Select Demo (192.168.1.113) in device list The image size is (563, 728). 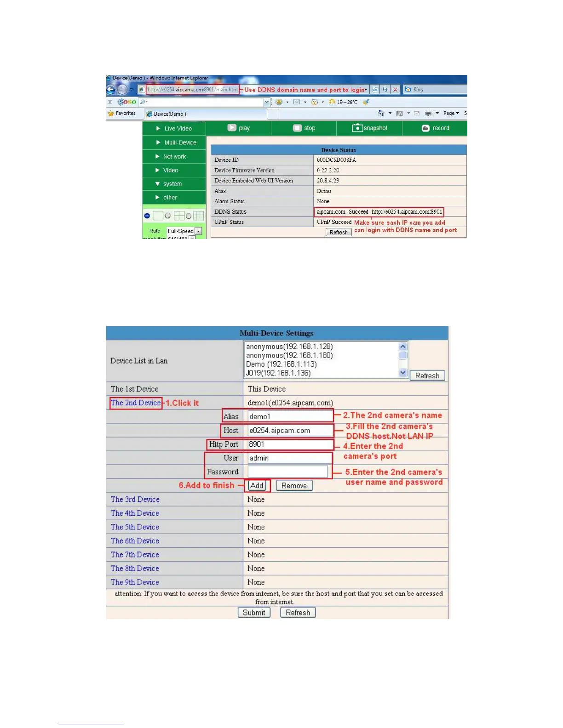click(281, 364)
